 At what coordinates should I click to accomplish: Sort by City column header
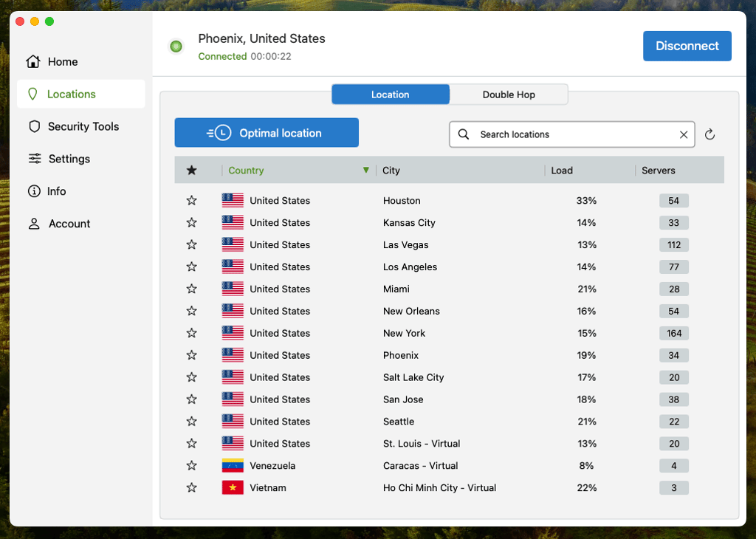[391, 170]
